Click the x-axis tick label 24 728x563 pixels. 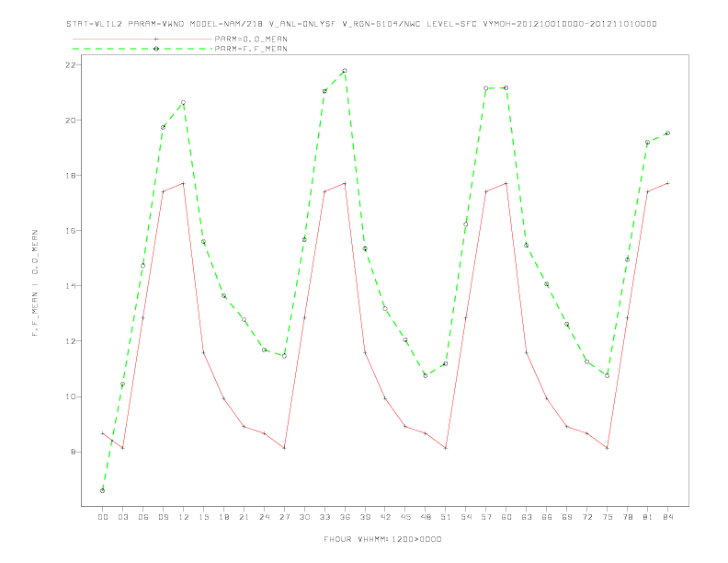pyautogui.click(x=264, y=517)
